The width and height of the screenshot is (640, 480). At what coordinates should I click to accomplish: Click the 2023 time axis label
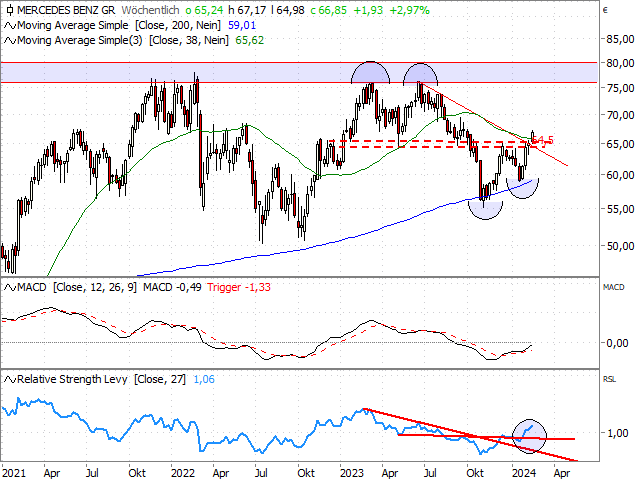[x=352, y=473]
